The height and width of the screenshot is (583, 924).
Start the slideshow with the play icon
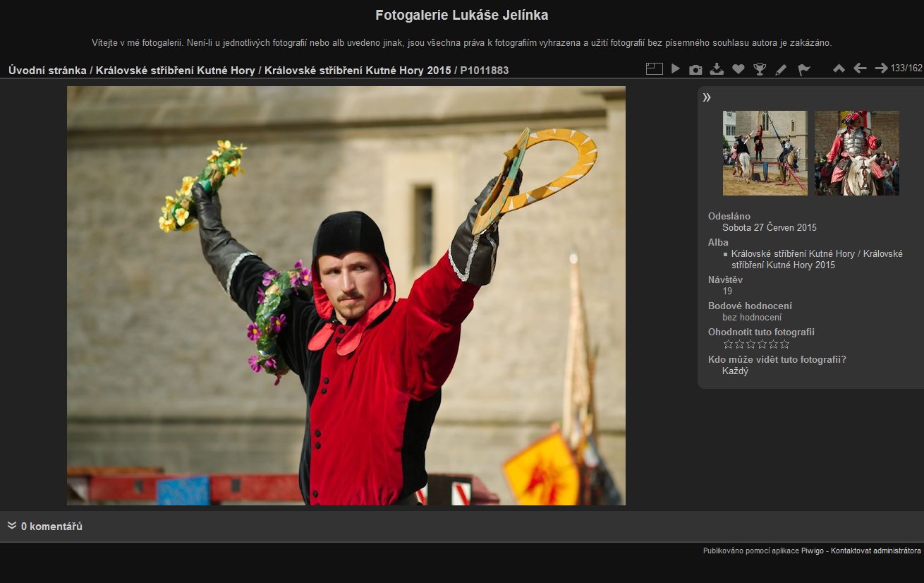675,69
